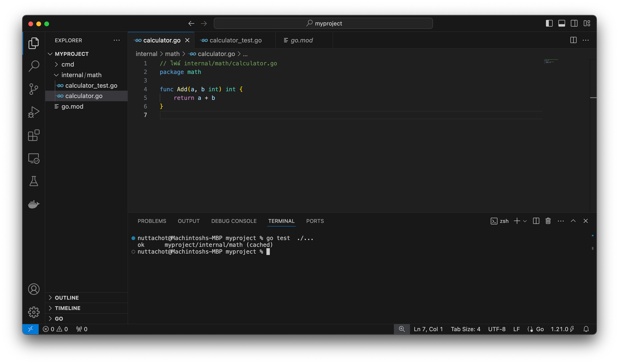Image resolution: width=619 pixels, height=364 pixels.
Task: Toggle the secondary side bar layout icon
Action: coord(574,23)
